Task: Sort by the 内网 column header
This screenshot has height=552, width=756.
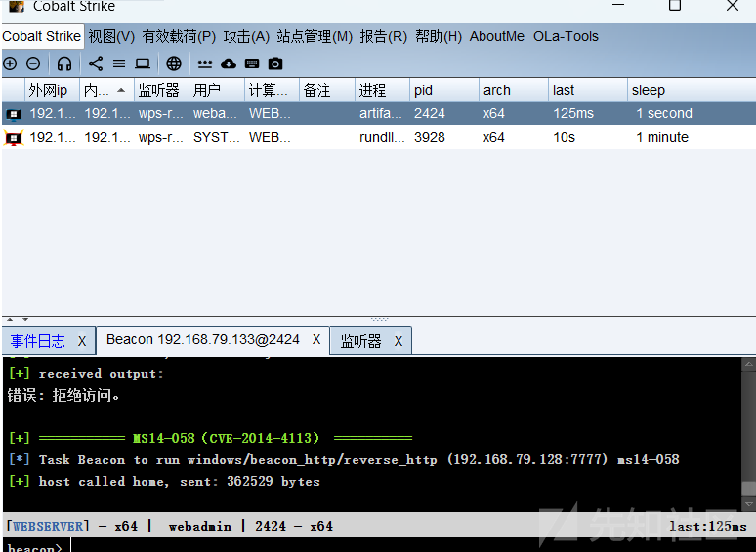Action: [x=106, y=90]
